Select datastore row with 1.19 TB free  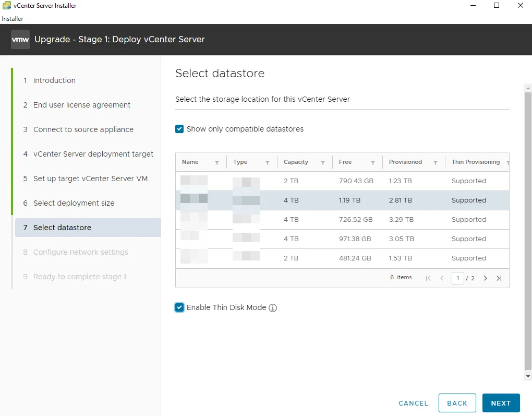click(x=342, y=200)
